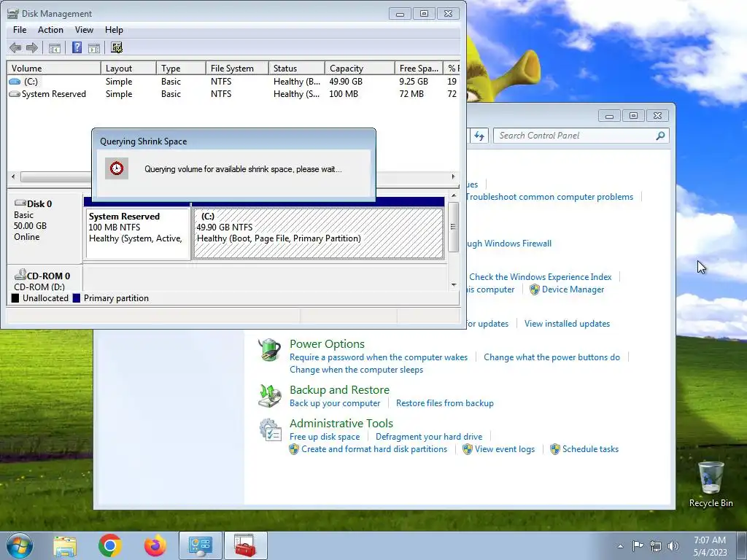The height and width of the screenshot is (560, 747).
Task: Click the CD-ROM 0 drive icon
Action: 20,275
